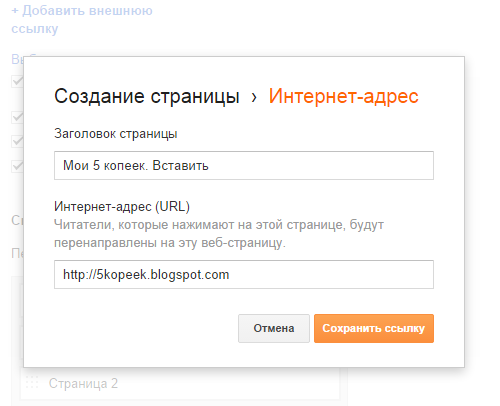This screenshot has width=500, height=406.
Task: Toggle the second dimmed checkbox from the top
Action: (x=17, y=117)
